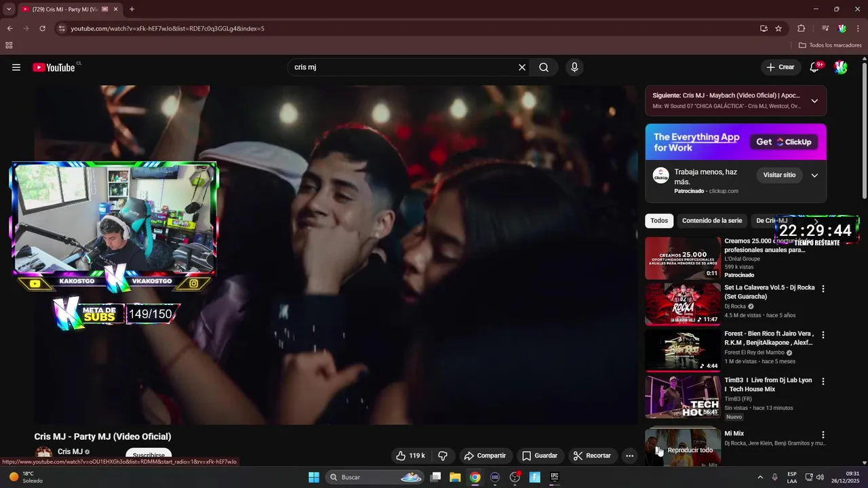Go to the YouTube home logo
The image size is (868, 488).
tap(54, 67)
